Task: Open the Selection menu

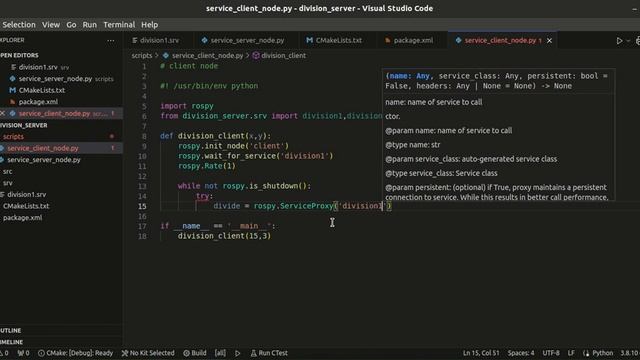Action: 18,24
